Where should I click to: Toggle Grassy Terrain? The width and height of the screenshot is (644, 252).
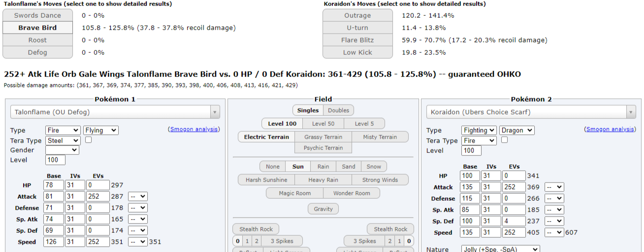(323, 137)
